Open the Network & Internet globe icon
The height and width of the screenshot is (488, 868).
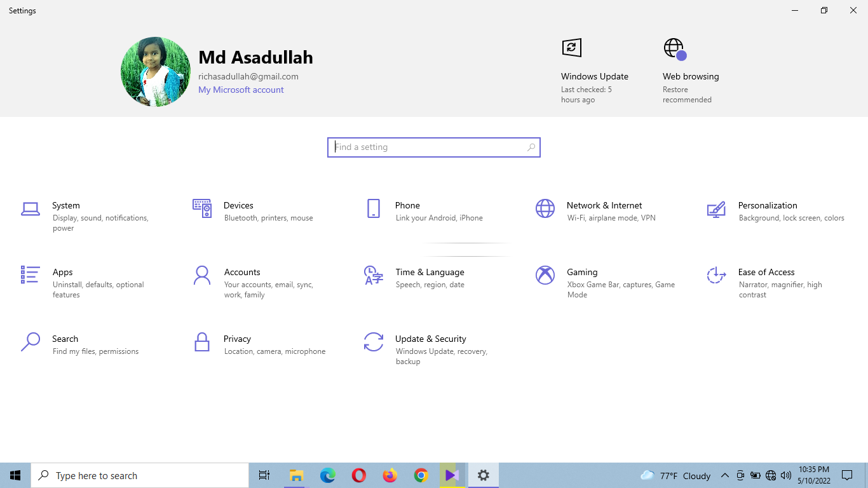[x=545, y=208]
